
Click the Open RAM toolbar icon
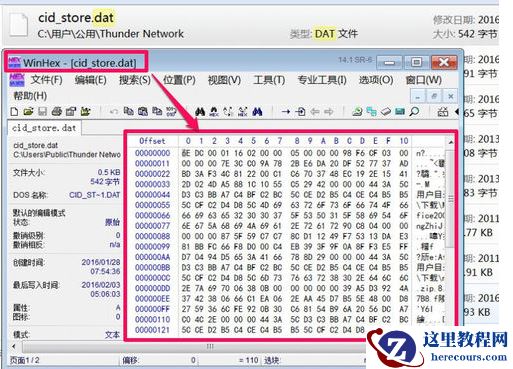pos(400,112)
